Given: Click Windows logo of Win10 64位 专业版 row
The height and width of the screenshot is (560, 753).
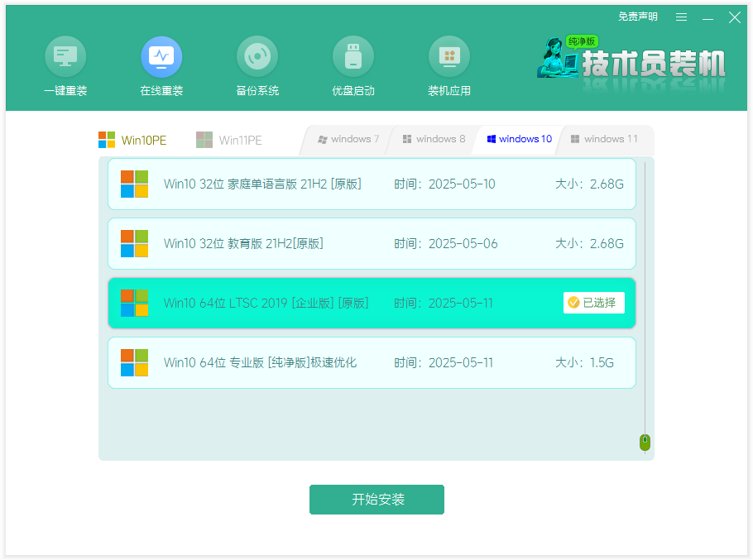Looking at the screenshot, I should pos(134,363).
